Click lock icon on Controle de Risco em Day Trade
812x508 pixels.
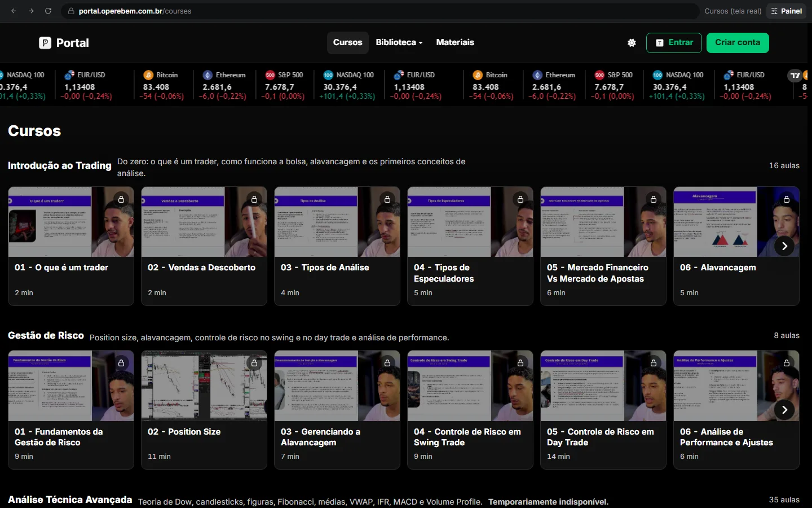point(654,363)
